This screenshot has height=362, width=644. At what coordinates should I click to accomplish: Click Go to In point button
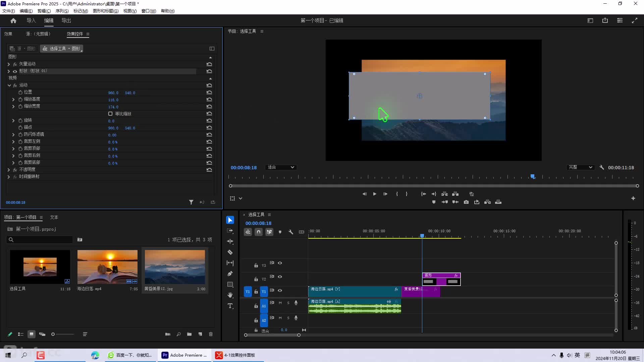tap(423, 194)
